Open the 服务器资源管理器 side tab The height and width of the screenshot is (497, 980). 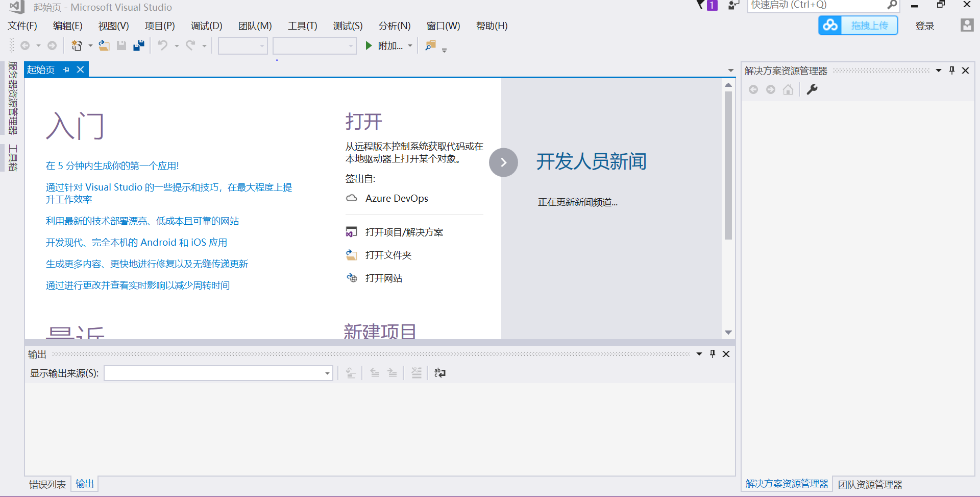(x=13, y=98)
